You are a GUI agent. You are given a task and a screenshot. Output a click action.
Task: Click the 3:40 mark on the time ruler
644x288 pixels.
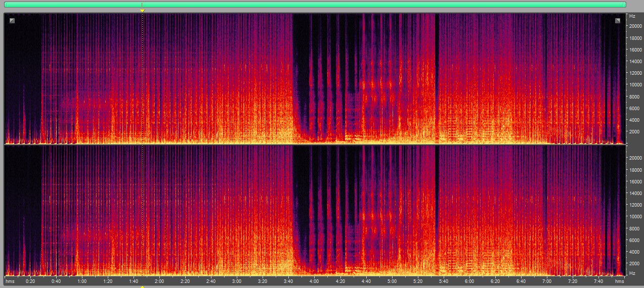[288, 281]
